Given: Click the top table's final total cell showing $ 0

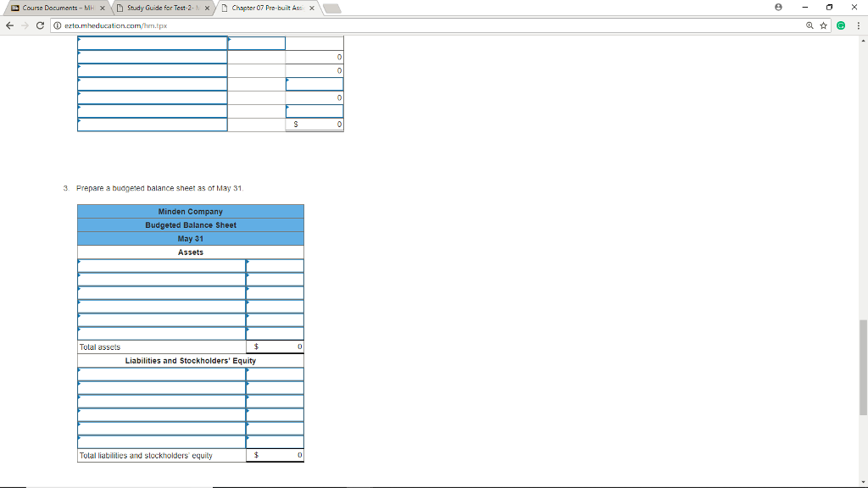Looking at the screenshot, I should point(314,125).
